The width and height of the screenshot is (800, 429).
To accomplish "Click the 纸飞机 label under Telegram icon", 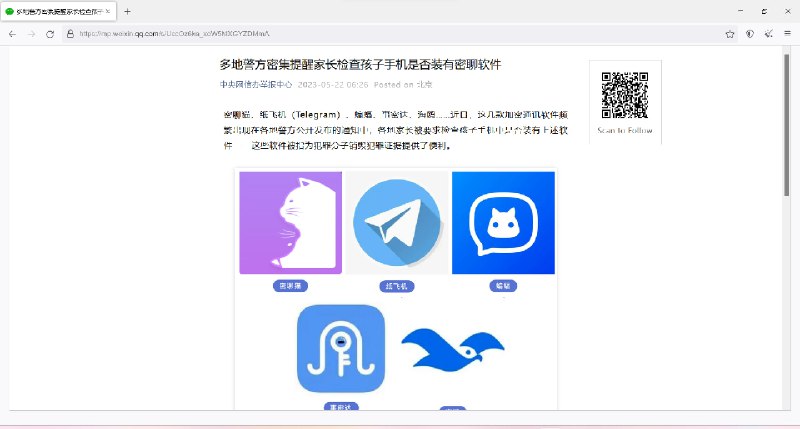I will [396, 286].
